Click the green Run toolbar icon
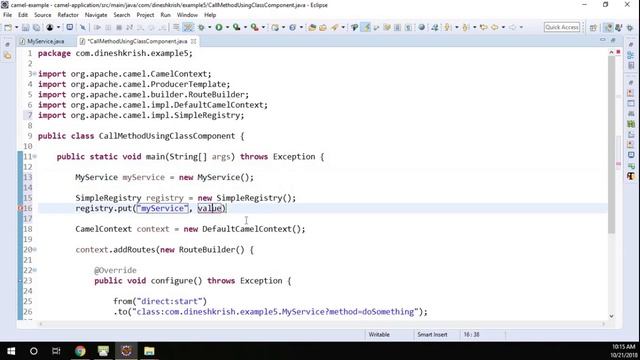640x360 pixels. [x=219, y=27]
